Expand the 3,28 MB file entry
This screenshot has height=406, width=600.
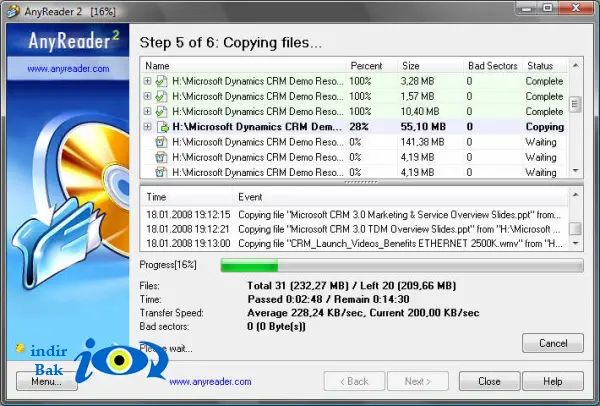click(147, 81)
